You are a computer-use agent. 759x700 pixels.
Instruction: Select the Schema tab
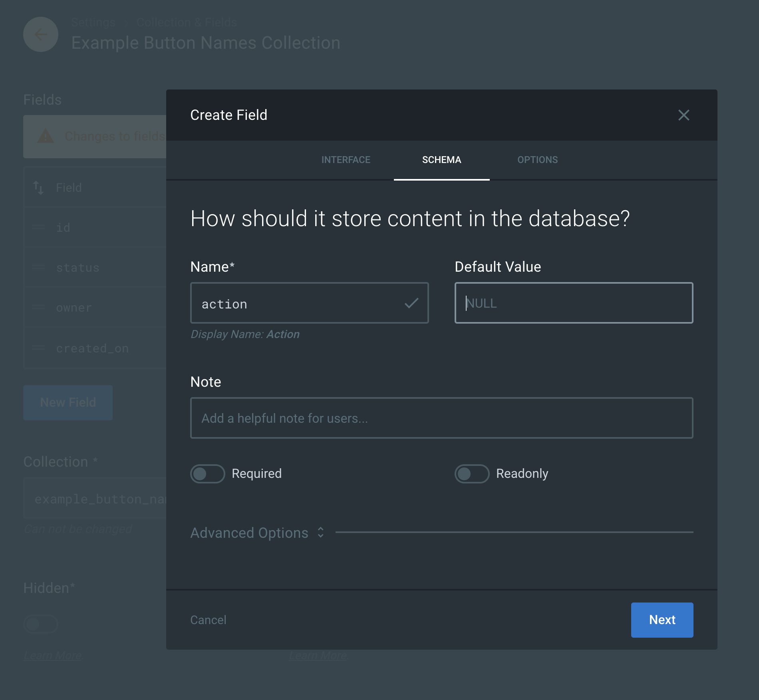click(x=441, y=160)
